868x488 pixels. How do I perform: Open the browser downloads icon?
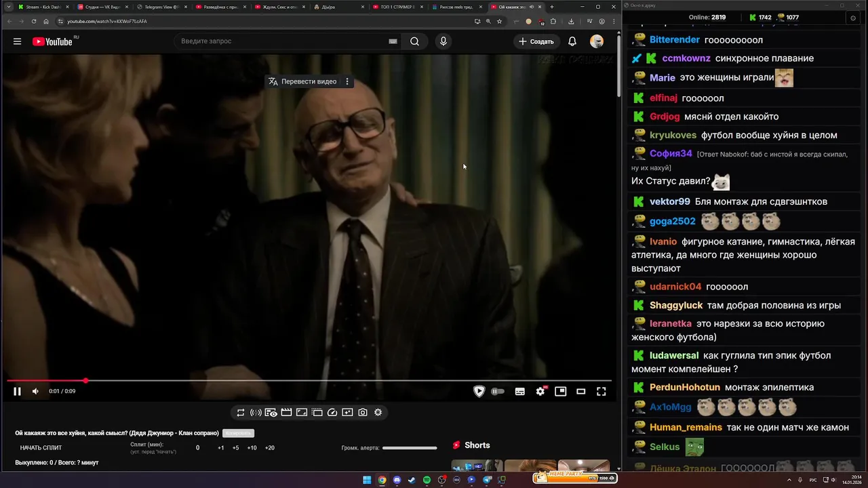coord(571,21)
